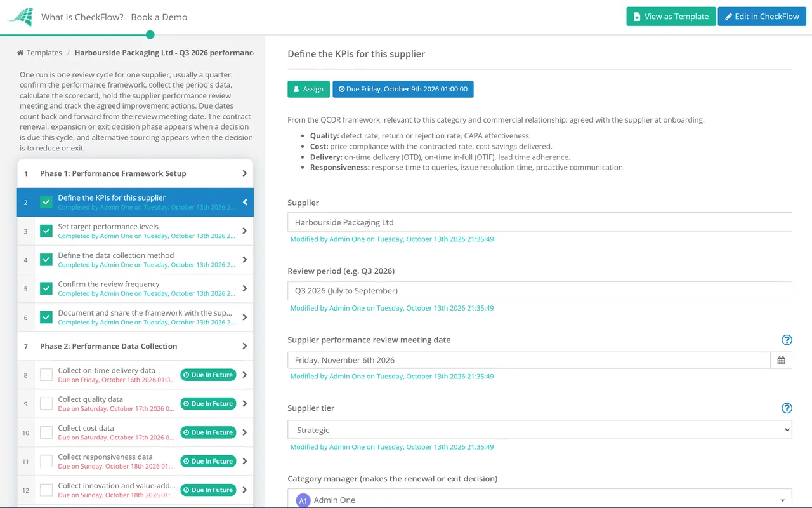
Task: Open 'What is CheckFlow?' nav link
Action: point(82,17)
